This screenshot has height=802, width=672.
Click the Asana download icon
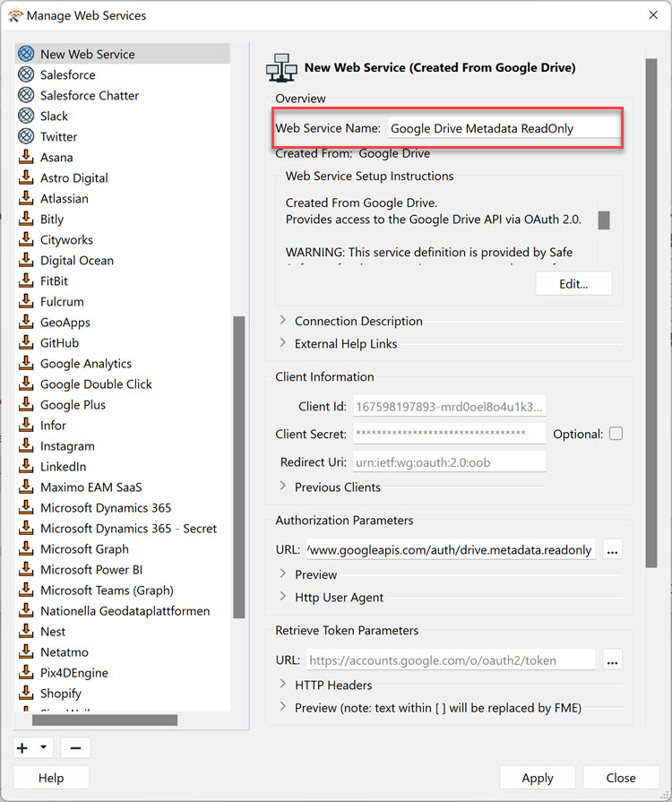[x=26, y=157]
